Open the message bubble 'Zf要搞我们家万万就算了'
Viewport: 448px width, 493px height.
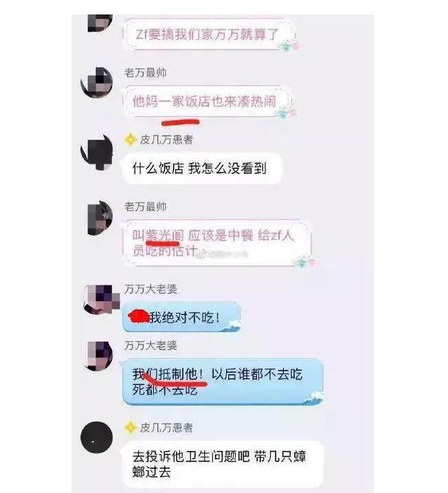[x=209, y=34]
